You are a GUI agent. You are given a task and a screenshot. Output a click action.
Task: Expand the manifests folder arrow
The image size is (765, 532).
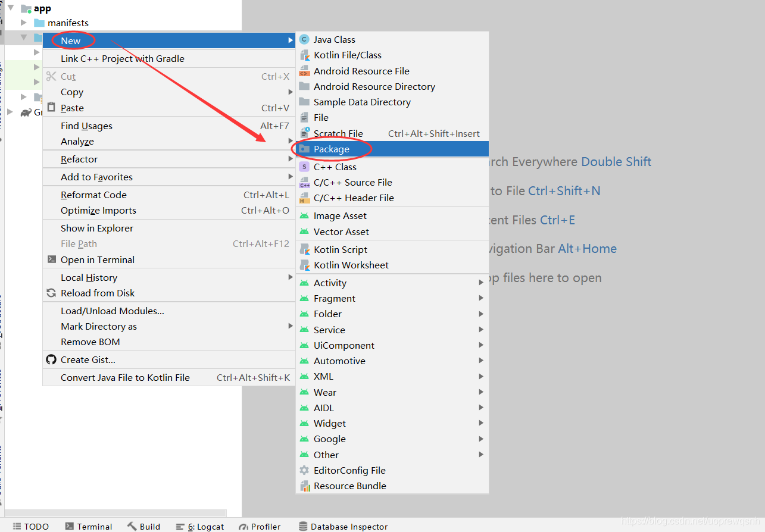(x=24, y=23)
